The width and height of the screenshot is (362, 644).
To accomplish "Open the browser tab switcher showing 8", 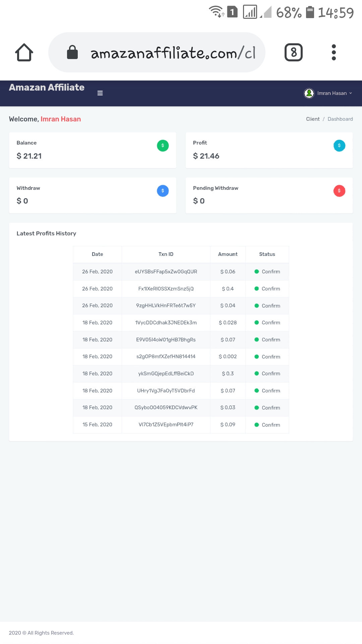I will (x=293, y=52).
